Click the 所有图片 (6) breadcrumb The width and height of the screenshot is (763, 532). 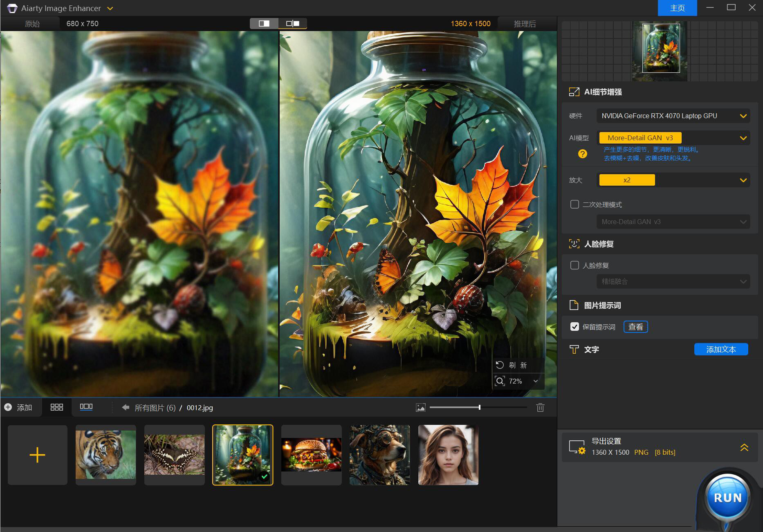point(155,408)
